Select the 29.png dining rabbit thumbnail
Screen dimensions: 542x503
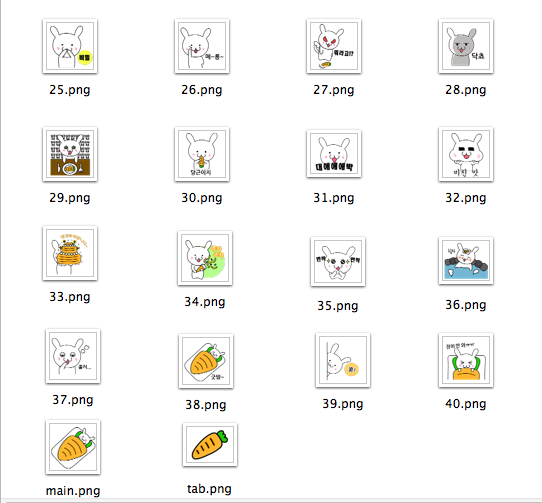tap(70, 154)
